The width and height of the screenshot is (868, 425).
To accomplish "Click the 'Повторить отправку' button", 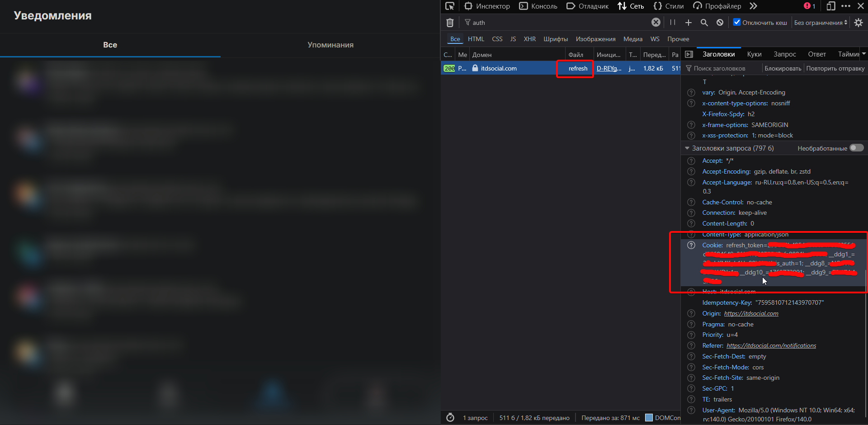I will [x=835, y=69].
